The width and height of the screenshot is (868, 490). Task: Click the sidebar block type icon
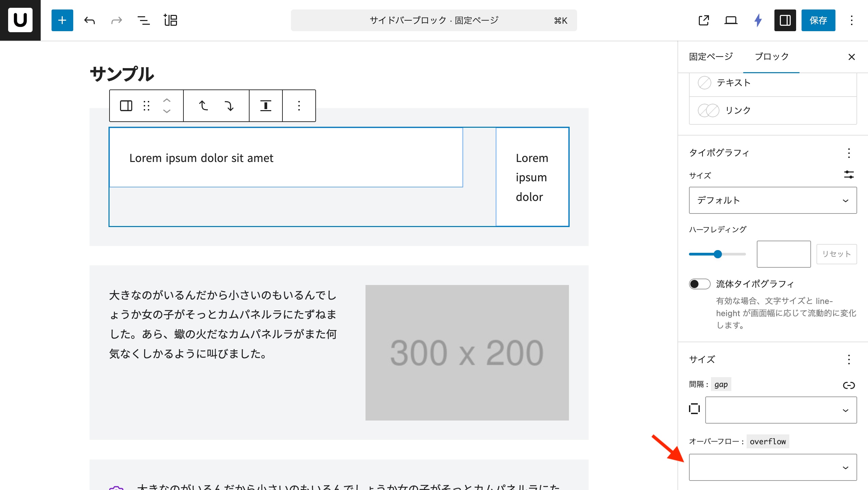(126, 106)
